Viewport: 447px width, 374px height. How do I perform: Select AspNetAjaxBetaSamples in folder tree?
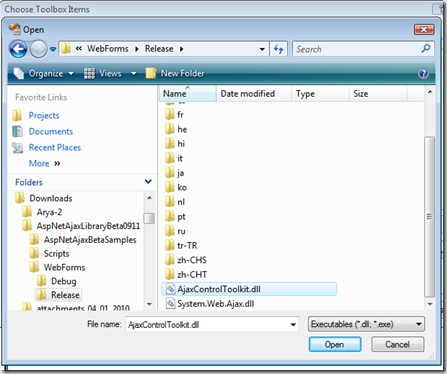(90, 240)
